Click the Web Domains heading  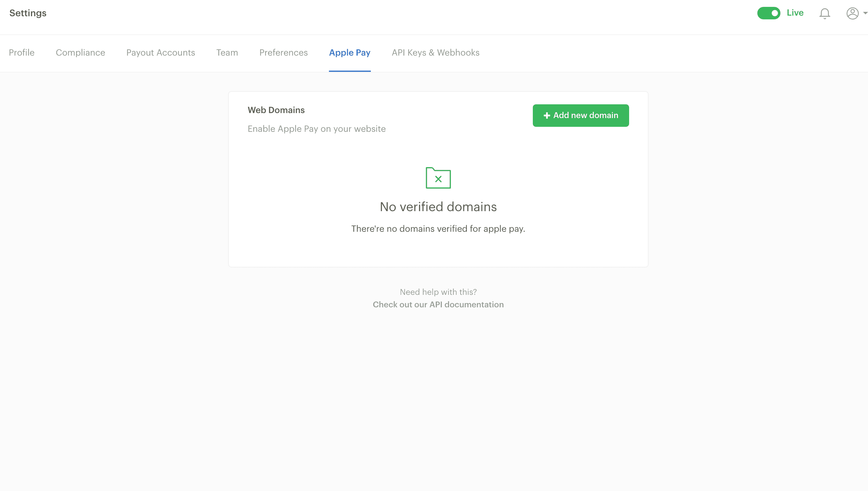coord(276,110)
